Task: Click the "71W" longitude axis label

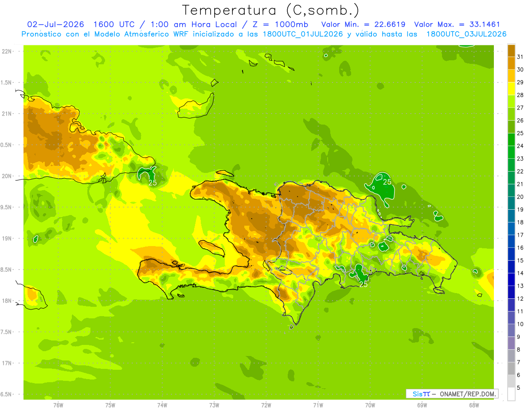Action: click(x=318, y=405)
